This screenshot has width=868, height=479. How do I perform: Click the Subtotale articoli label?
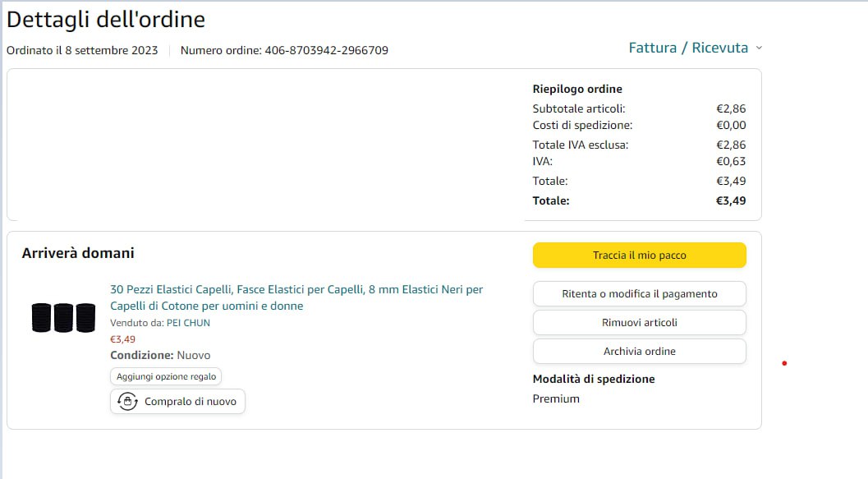pos(579,109)
